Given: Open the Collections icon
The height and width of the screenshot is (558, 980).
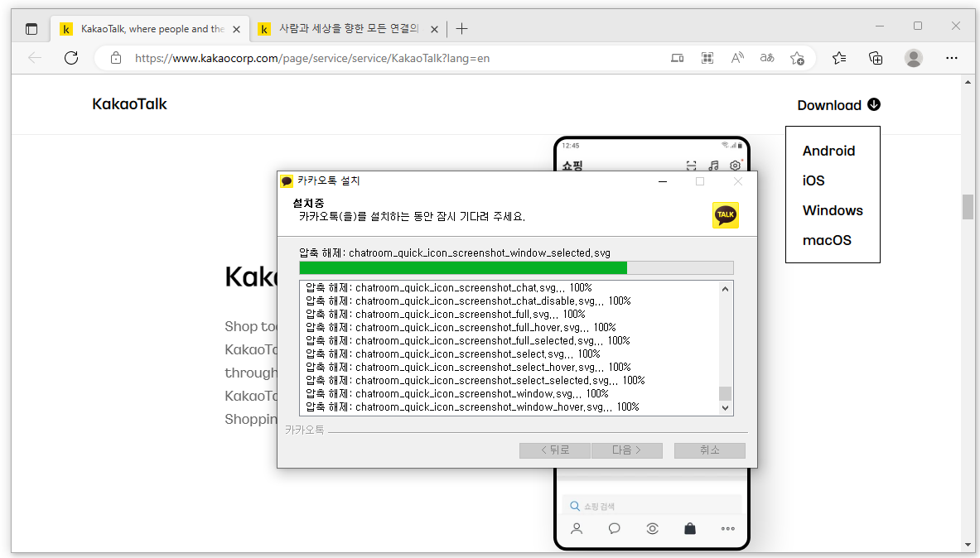Looking at the screenshot, I should pos(876,58).
